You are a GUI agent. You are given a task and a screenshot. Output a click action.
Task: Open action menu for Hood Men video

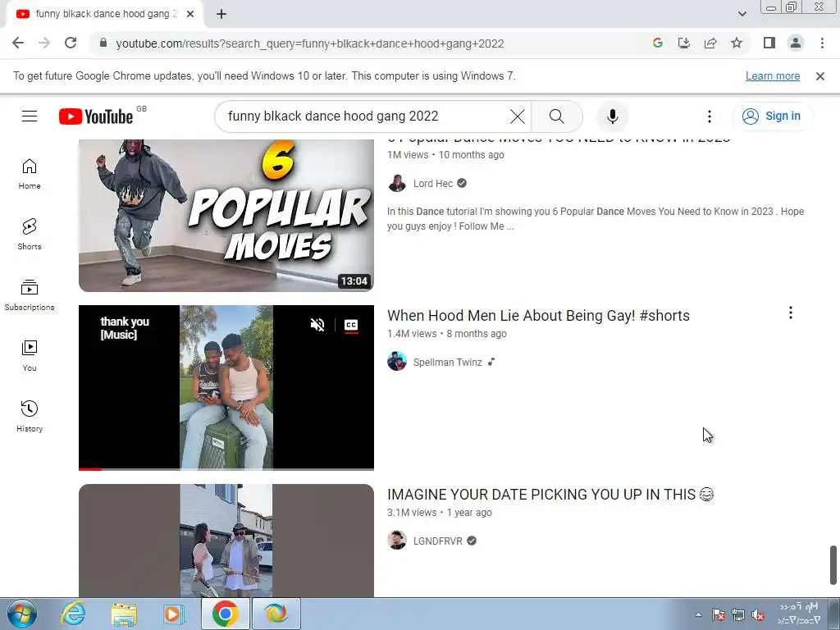790,313
